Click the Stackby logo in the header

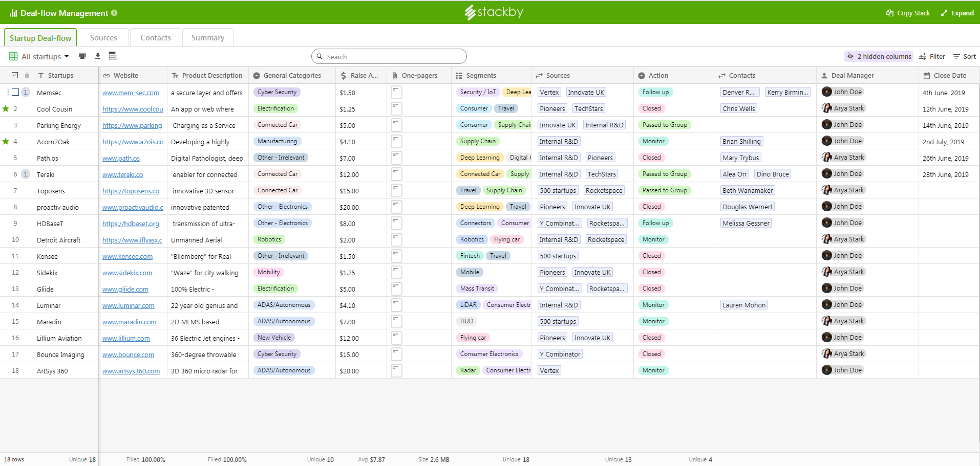pyautogui.click(x=494, y=12)
